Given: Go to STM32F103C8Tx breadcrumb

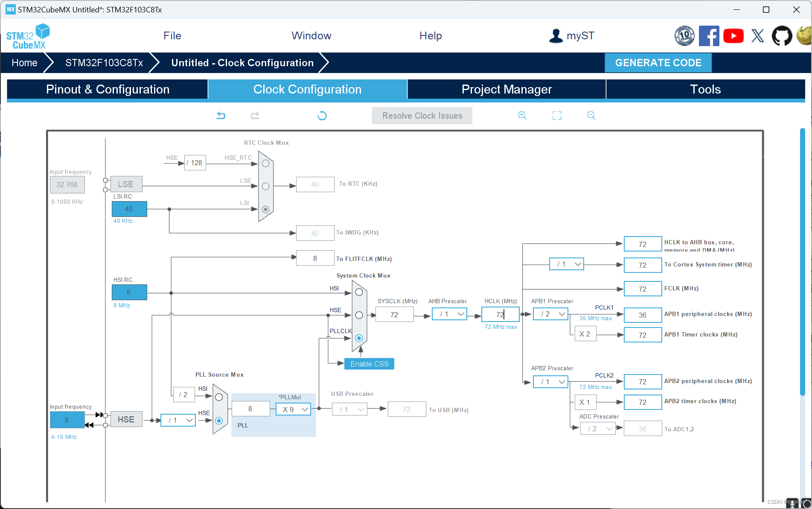Looking at the screenshot, I should click(104, 63).
